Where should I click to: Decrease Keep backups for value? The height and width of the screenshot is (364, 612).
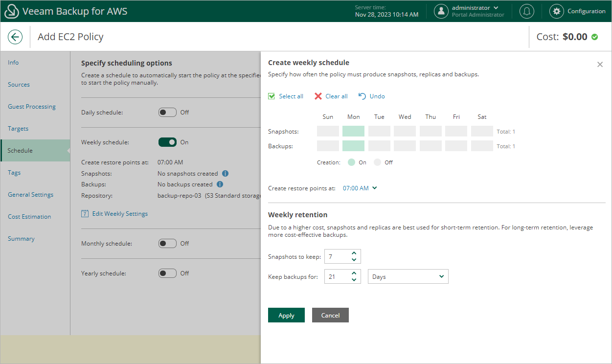[x=354, y=280]
